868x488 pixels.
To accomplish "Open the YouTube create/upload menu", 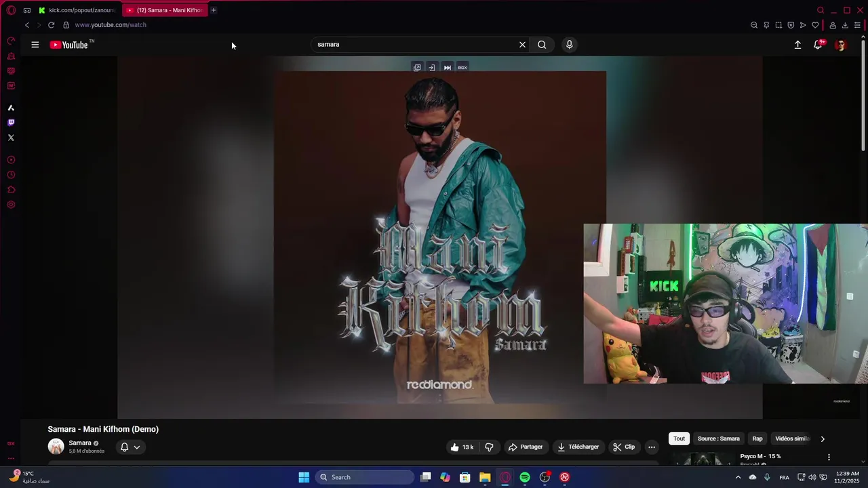I will [x=797, y=45].
